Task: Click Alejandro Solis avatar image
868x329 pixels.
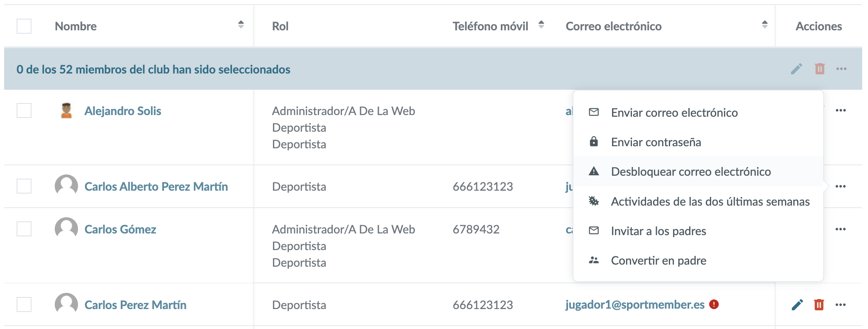Action: click(66, 110)
